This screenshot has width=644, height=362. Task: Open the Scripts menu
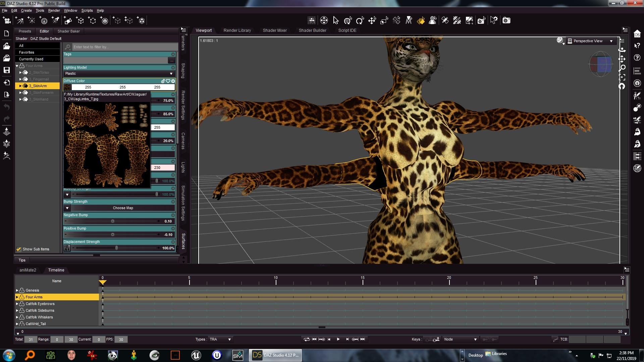[x=87, y=10]
